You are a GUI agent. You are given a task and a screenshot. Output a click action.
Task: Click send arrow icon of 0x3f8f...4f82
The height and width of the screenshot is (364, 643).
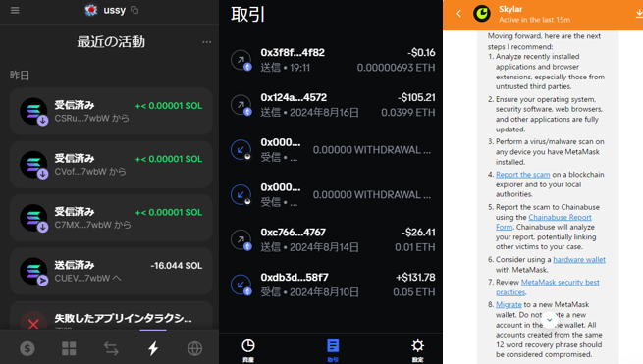point(241,60)
